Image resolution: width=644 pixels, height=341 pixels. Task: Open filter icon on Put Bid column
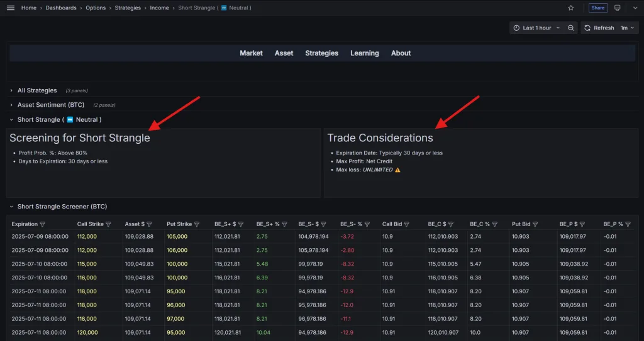(x=535, y=224)
